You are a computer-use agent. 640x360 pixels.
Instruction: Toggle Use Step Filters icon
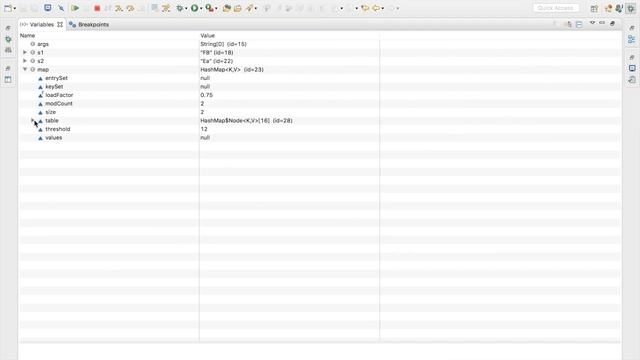pyautogui.click(x=166, y=8)
